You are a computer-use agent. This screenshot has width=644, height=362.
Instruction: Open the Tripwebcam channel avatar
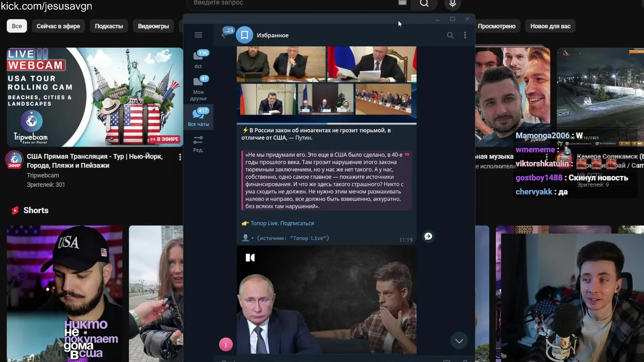(x=14, y=160)
